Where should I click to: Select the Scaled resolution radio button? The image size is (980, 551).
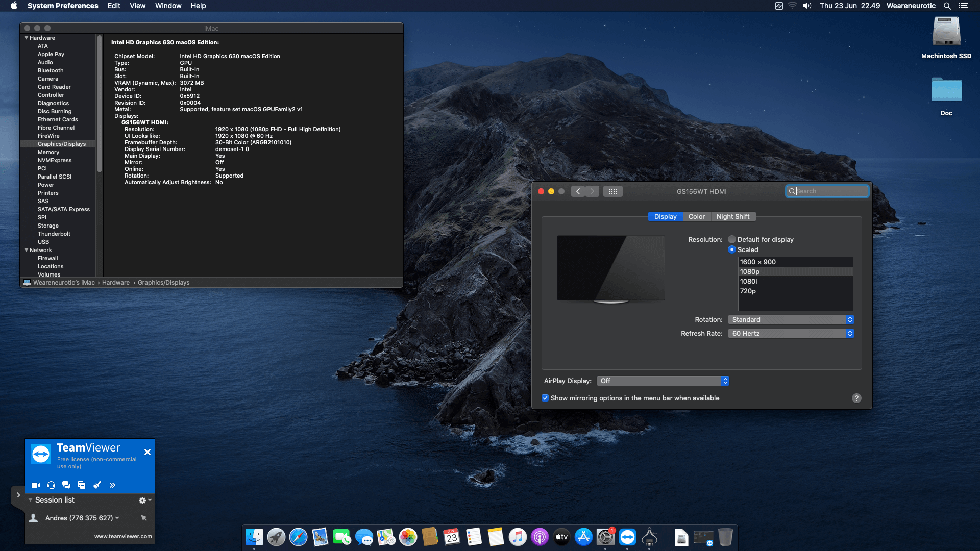(732, 249)
